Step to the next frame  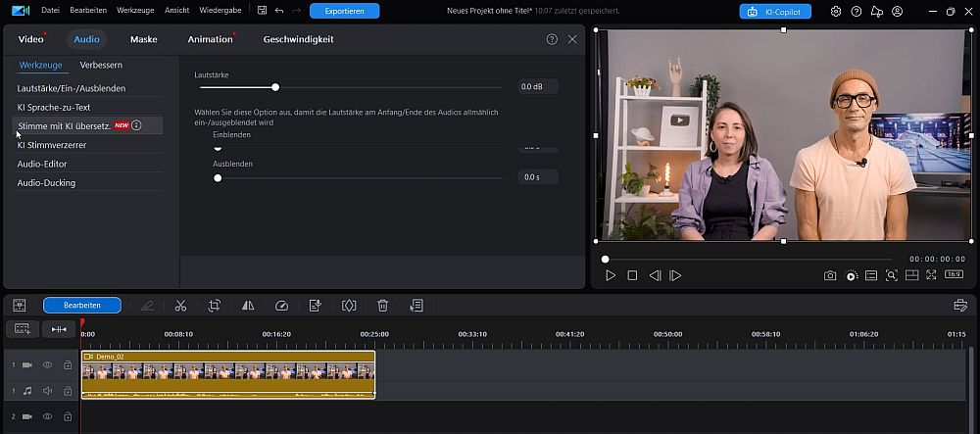[x=675, y=275]
